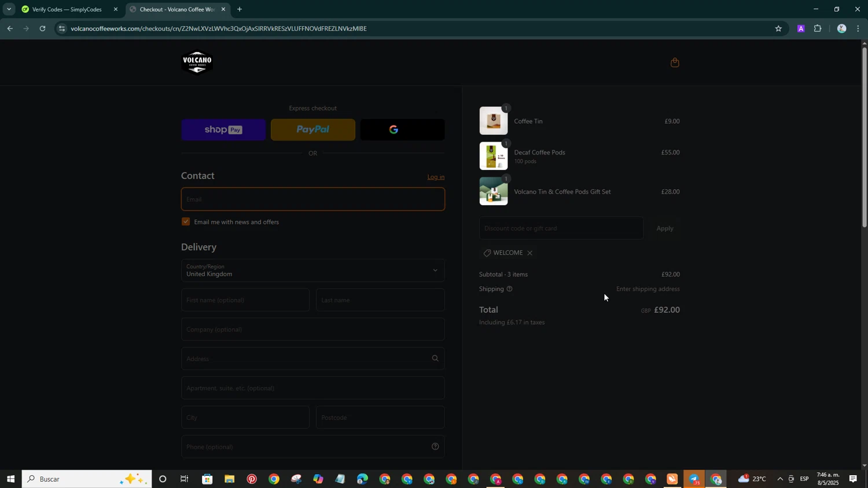Click the phone field help question icon
Image resolution: width=868 pixels, height=488 pixels.
click(435, 446)
